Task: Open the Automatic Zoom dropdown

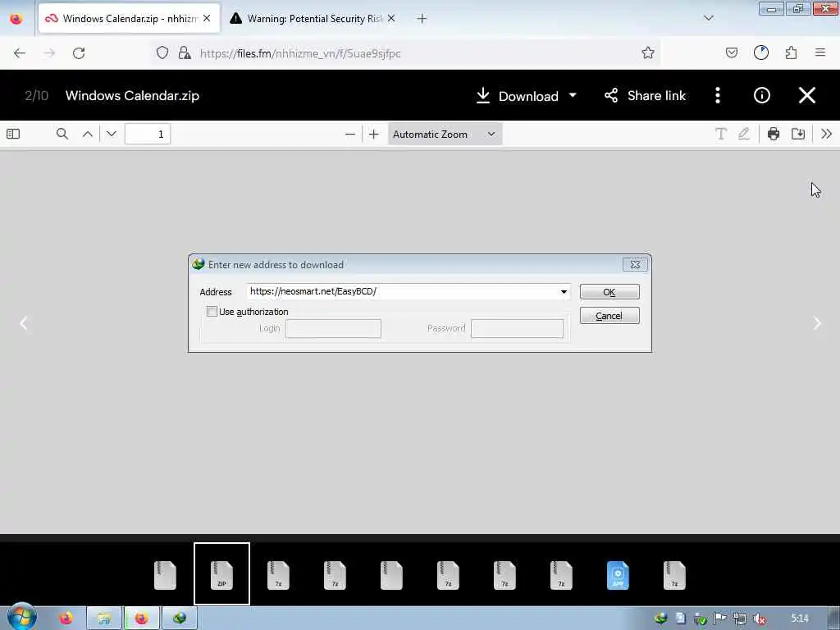Action: pos(445,134)
